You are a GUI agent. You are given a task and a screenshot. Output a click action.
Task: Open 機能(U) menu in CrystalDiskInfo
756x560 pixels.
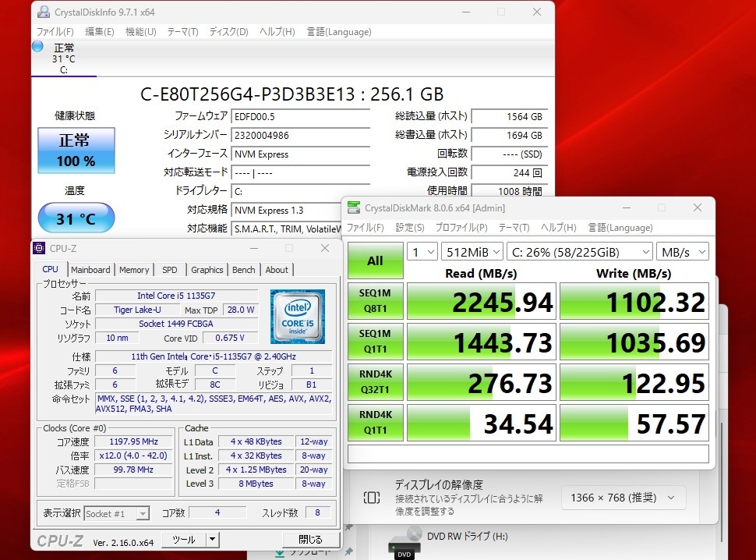click(x=141, y=32)
